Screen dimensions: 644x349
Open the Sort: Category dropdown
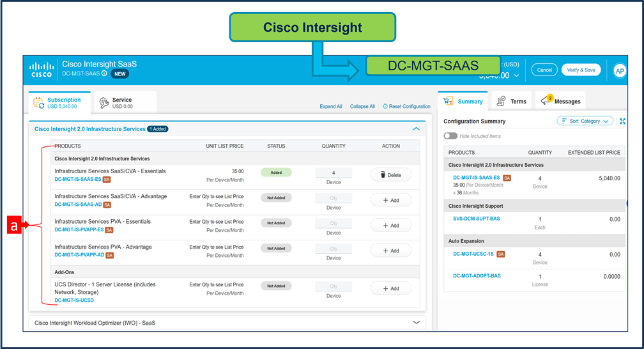585,121
